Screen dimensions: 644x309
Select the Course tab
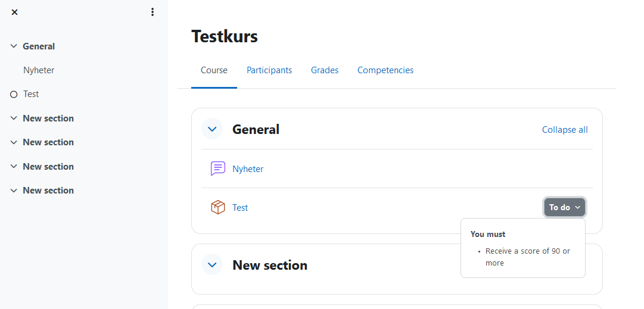pyautogui.click(x=214, y=70)
